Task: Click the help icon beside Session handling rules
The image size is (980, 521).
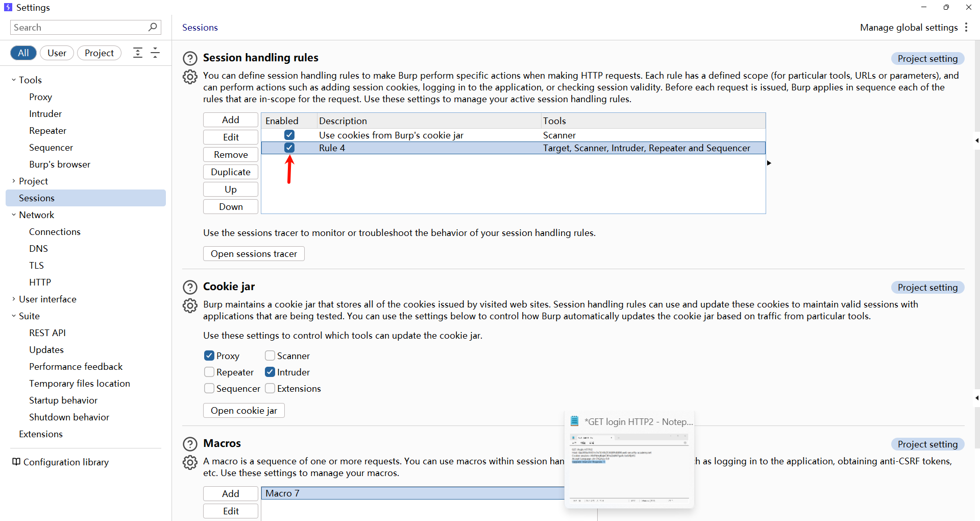Action: pyautogui.click(x=190, y=58)
